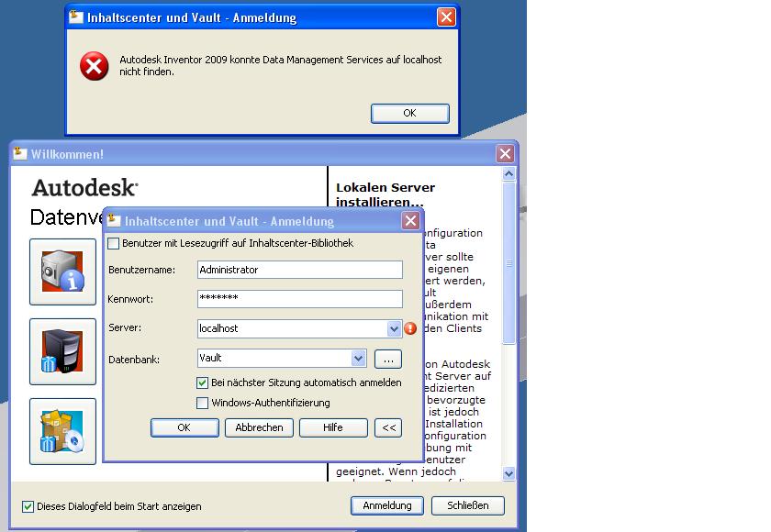Image resolution: width=771 pixels, height=532 pixels.
Task: Click the Abbrechen button
Action: click(259, 427)
